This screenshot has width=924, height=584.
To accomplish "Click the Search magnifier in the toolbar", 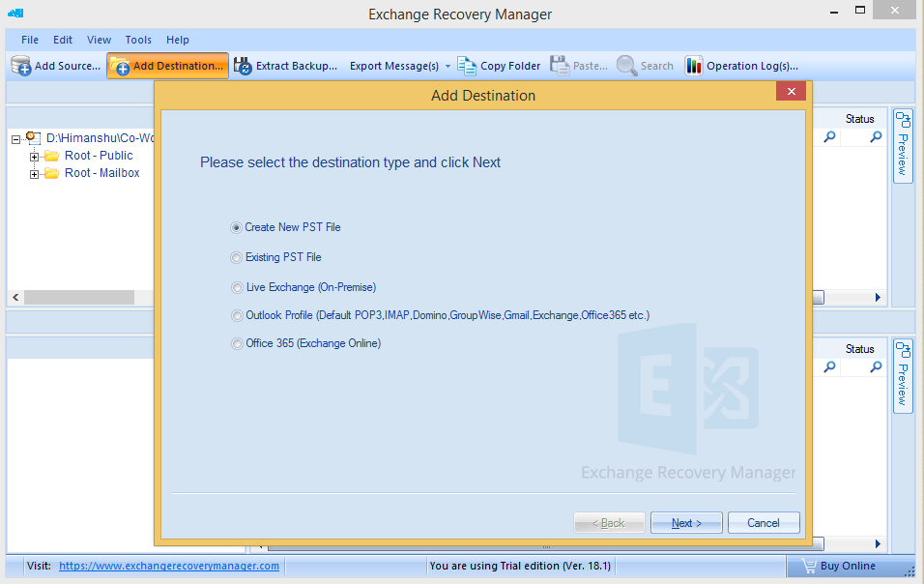I will click(x=626, y=66).
